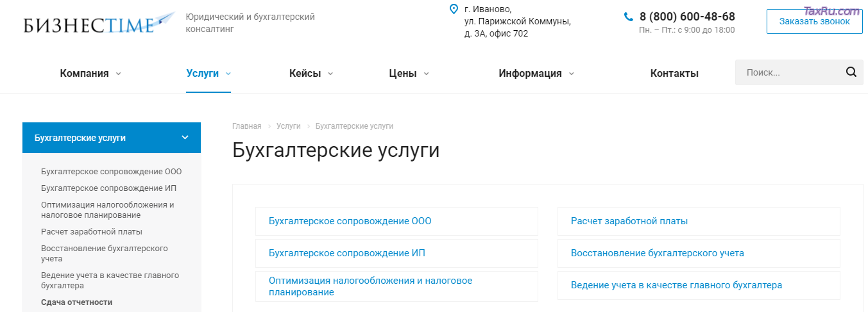Expand the Компания menu chevron

(118, 74)
